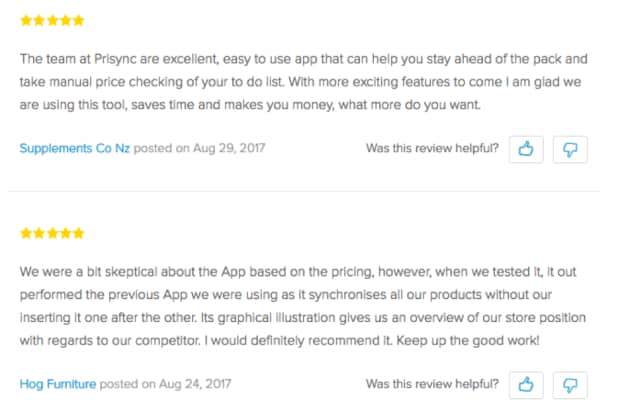Click thumbs down on Supplements Co Nz review
Screen dimensions: 618x419
point(570,149)
